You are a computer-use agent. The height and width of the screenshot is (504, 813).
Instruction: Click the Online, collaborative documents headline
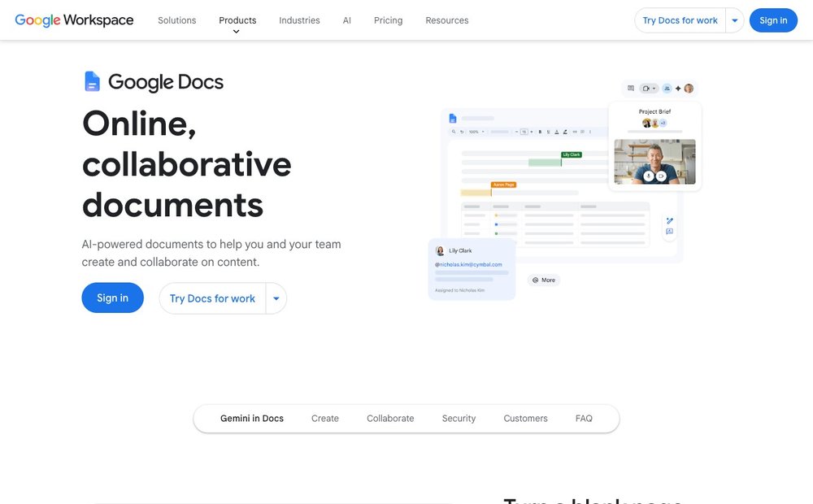pyautogui.click(x=187, y=164)
